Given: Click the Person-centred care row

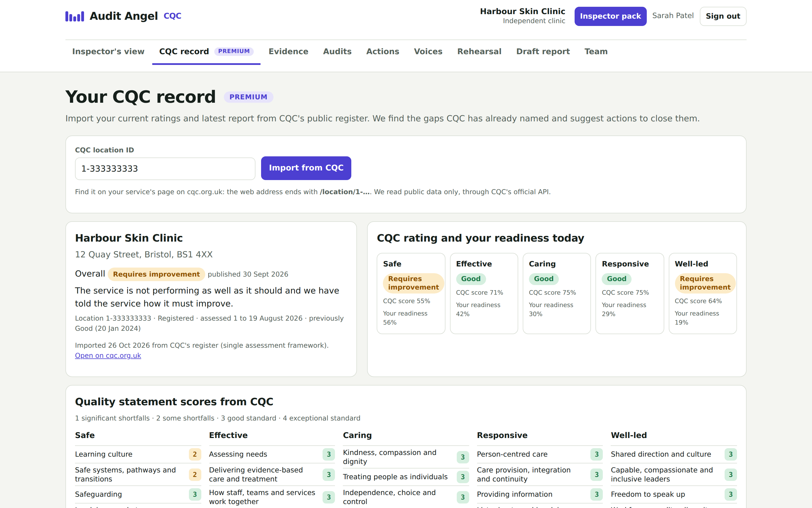Looking at the screenshot, I should [540, 454].
